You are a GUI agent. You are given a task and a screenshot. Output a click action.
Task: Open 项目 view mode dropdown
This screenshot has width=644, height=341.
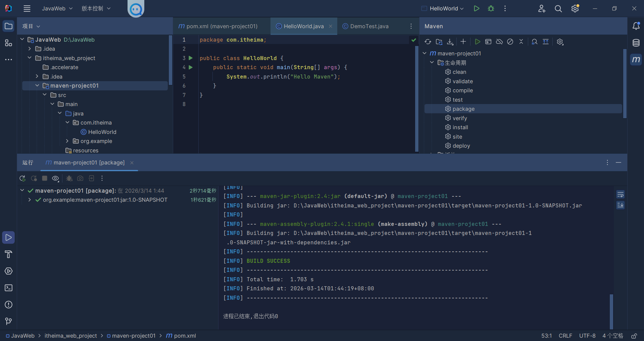point(31,26)
